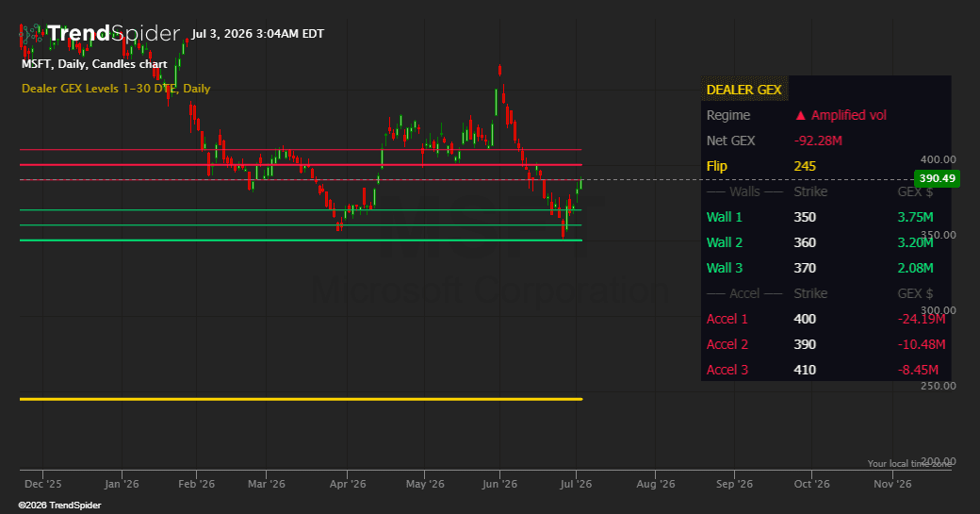
Task: Click the Flip value 245
Action: (805, 166)
